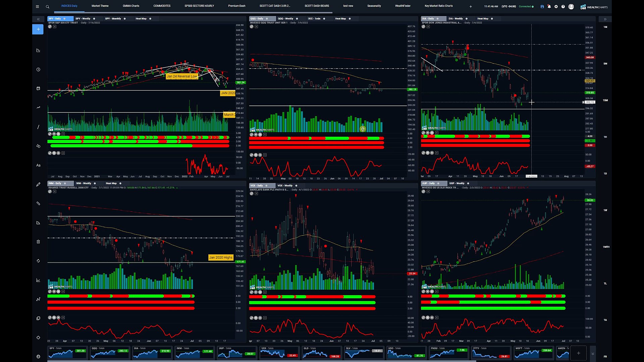Click the copy layout sidebar icon

(38, 318)
